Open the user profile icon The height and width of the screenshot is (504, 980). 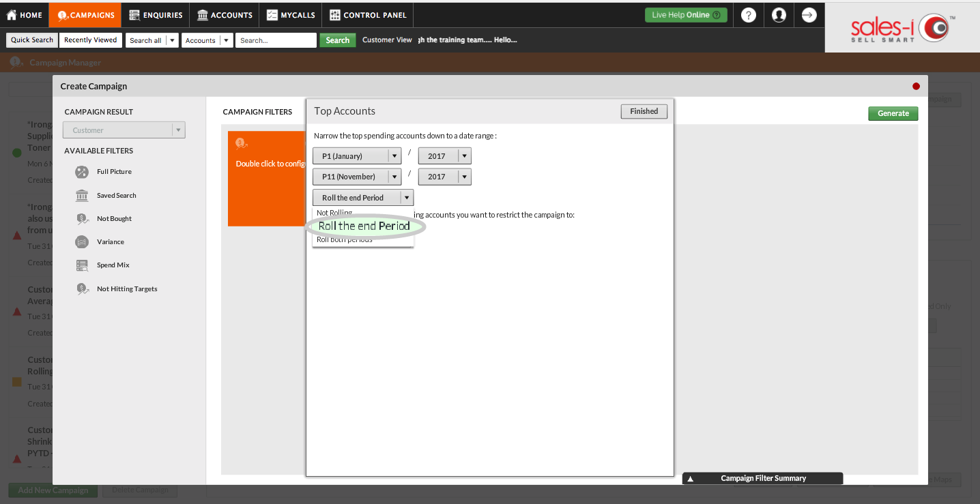click(x=779, y=15)
